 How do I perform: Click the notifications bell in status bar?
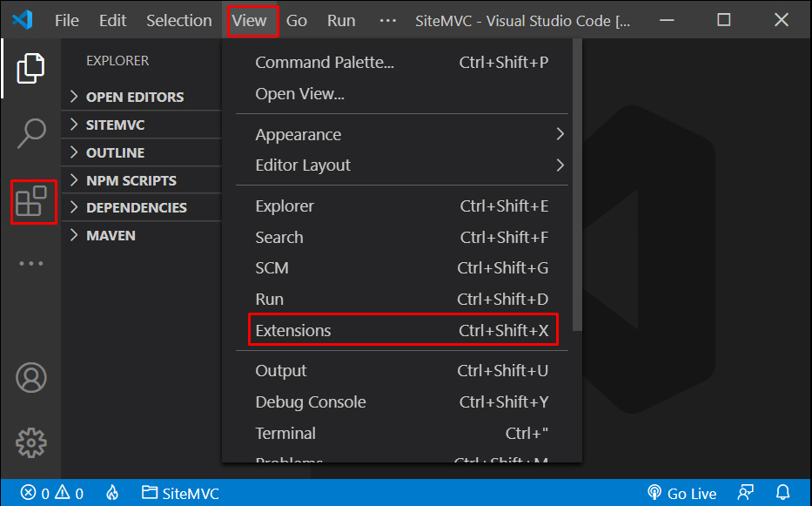coord(782,493)
